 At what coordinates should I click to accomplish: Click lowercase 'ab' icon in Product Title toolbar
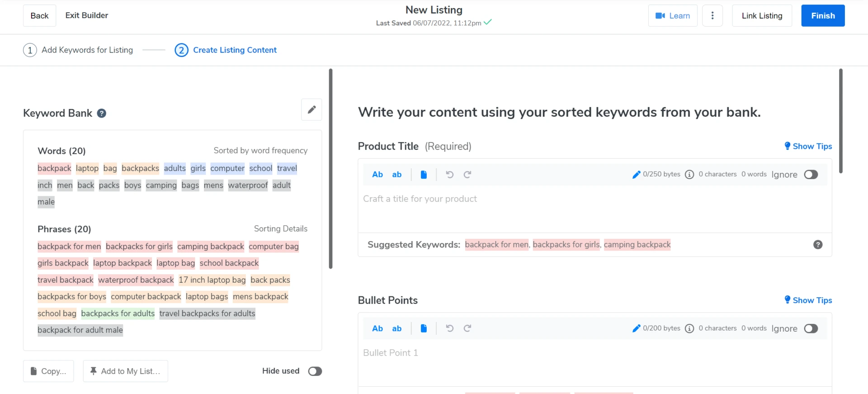click(396, 175)
